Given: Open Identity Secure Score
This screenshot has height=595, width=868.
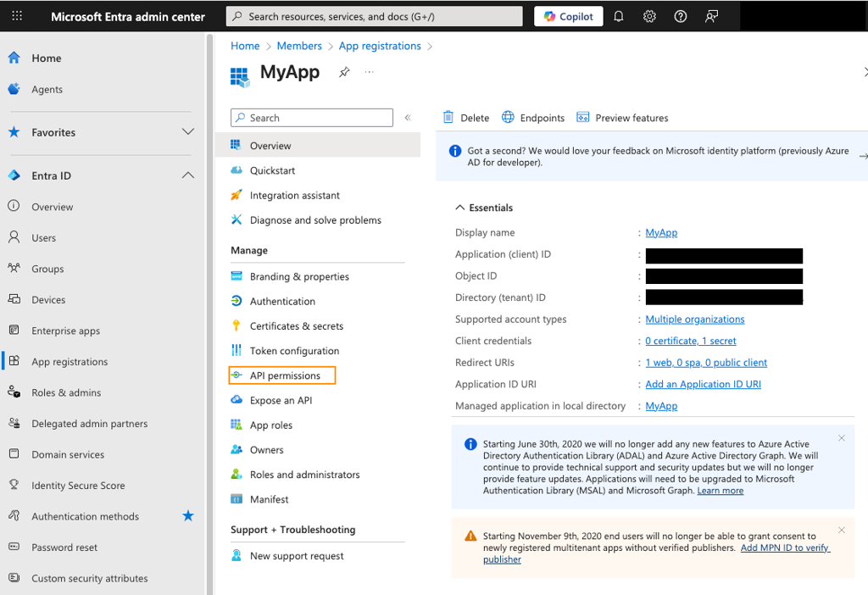Looking at the screenshot, I should pos(78,486).
